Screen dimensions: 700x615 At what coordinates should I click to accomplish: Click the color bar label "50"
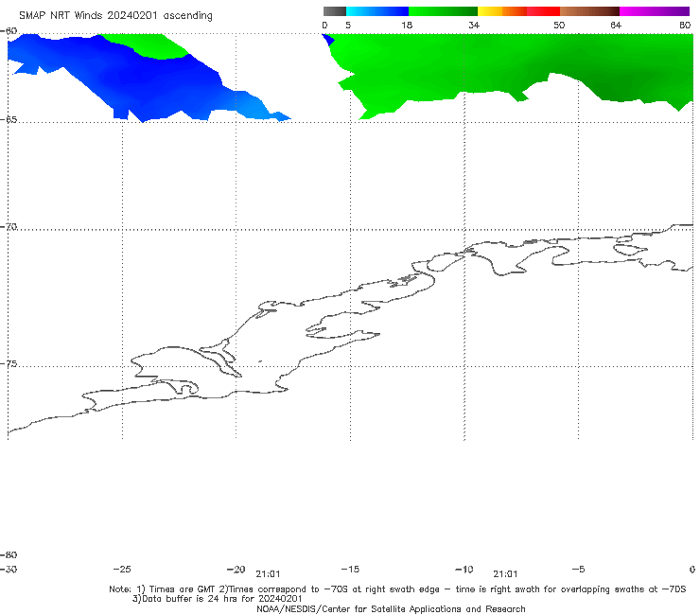click(559, 26)
